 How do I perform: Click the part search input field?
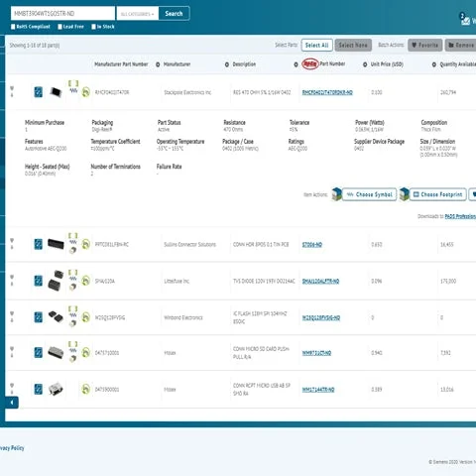[x=62, y=14]
